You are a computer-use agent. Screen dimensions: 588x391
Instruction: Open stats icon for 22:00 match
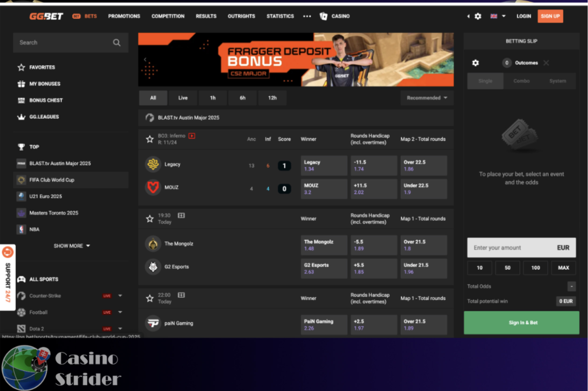[181, 295]
